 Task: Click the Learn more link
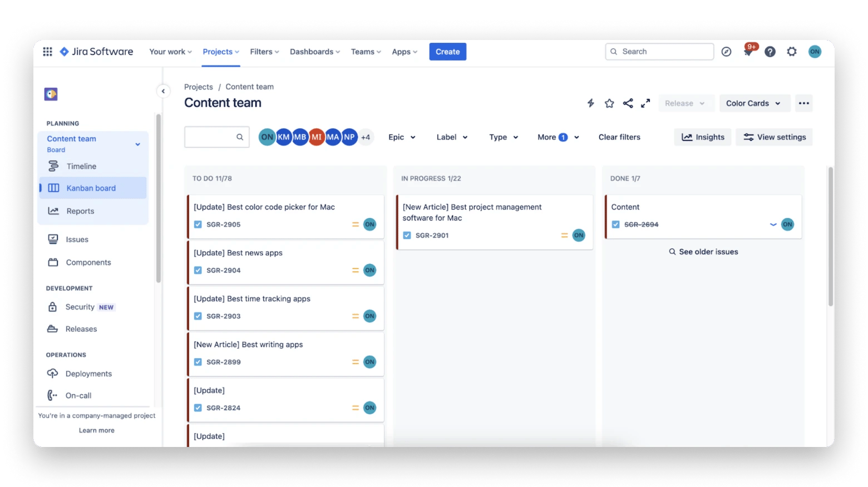[97, 430]
